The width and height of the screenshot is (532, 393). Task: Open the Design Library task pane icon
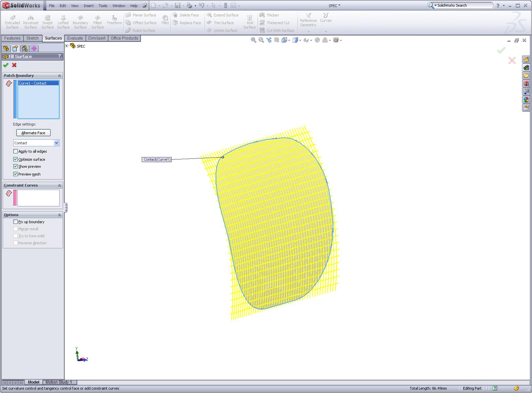[x=526, y=68]
